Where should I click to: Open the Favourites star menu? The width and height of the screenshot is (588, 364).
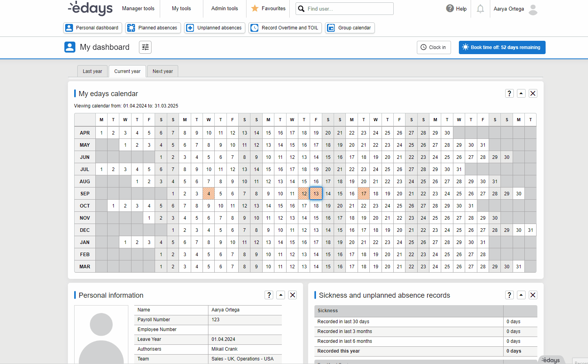[268, 8]
